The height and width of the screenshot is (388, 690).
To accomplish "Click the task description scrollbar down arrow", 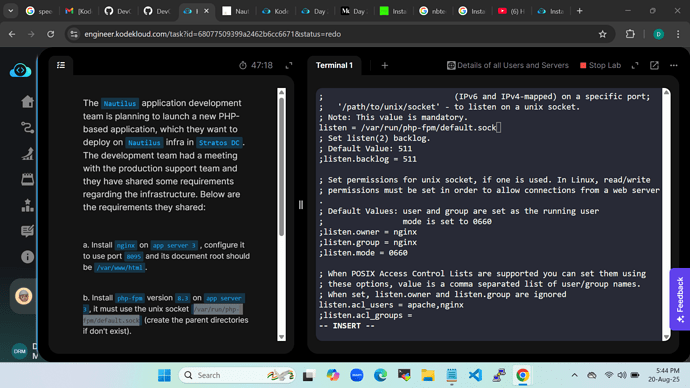I will (x=282, y=337).
